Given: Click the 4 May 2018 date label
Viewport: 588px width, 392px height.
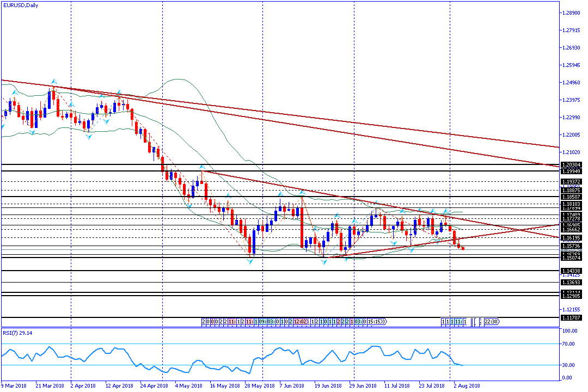Looking at the screenshot, I should click(x=188, y=385).
